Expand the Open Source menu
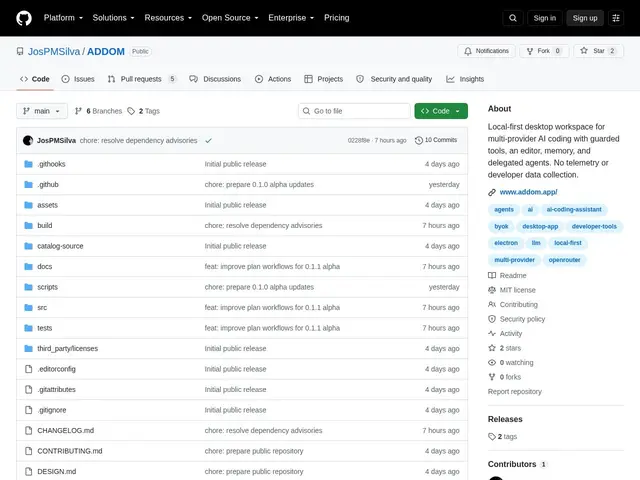 (x=230, y=18)
